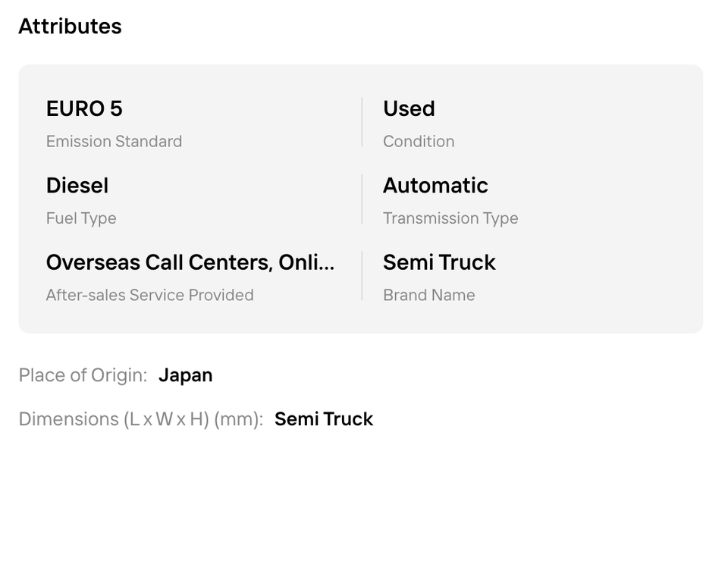Click the divider beside Automatic
Viewport: 728px width, 564px height.
[x=362, y=199]
